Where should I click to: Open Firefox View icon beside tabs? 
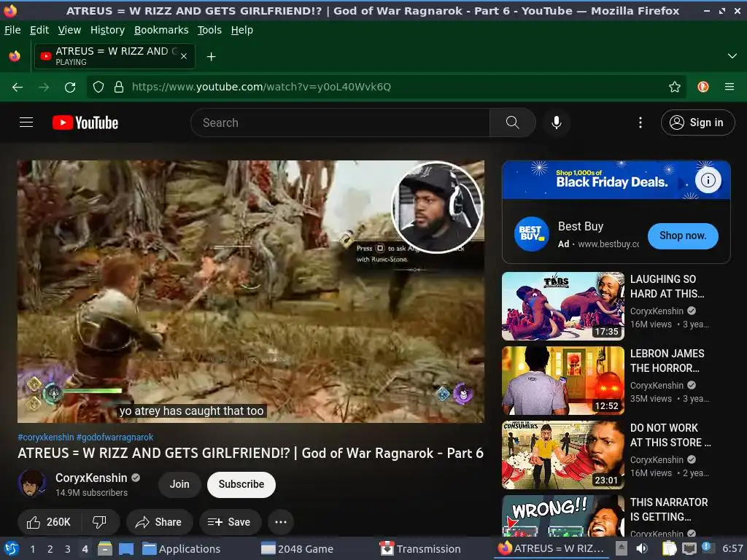15,56
